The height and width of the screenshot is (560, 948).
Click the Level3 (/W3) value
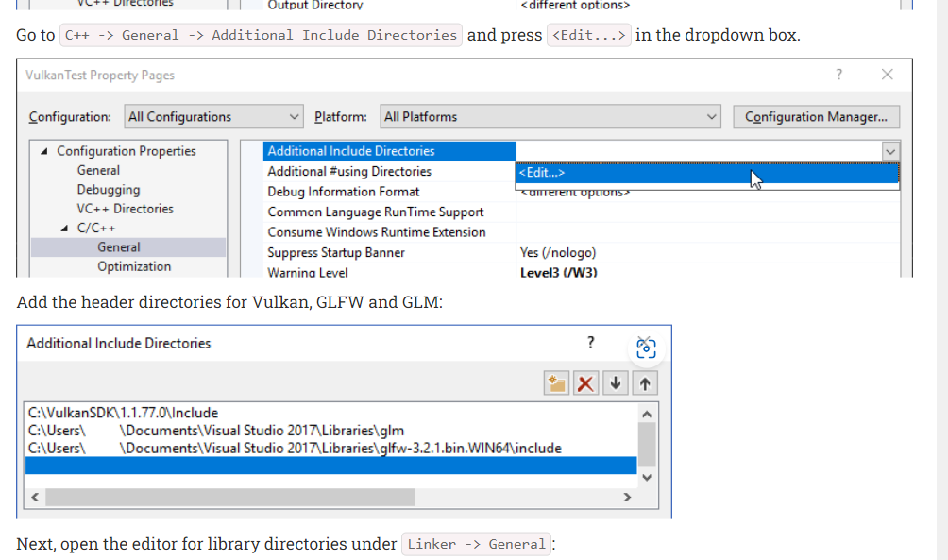tap(559, 272)
